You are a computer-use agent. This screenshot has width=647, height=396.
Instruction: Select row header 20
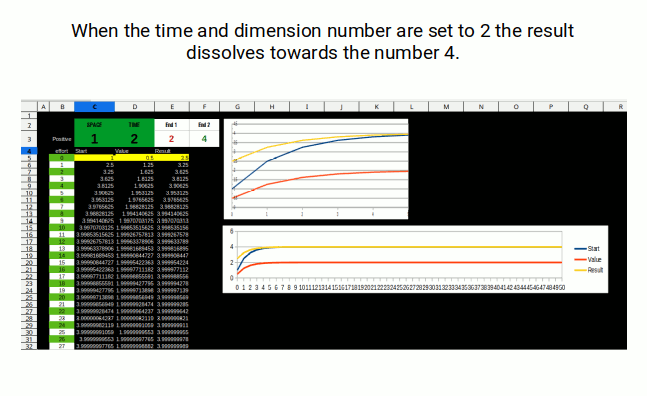pos(29,262)
